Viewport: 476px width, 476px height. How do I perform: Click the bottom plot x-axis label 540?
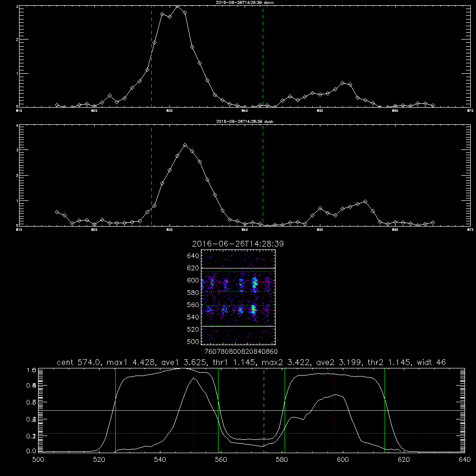[160, 460]
